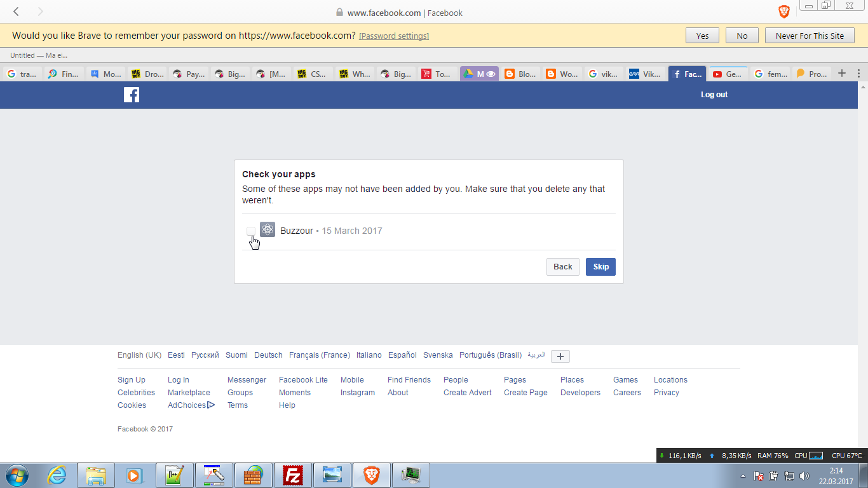Open the Sign Up footer link
The image size is (868, 488).
coord(132,380)
